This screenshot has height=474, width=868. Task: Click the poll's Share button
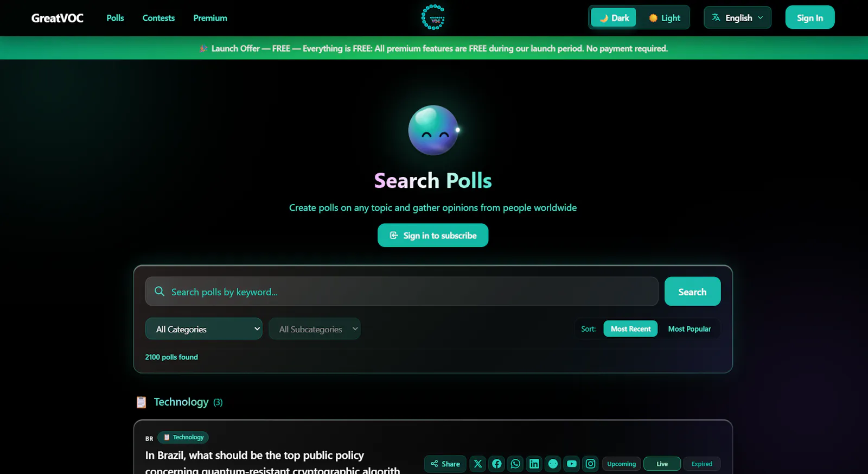(445, 464)
